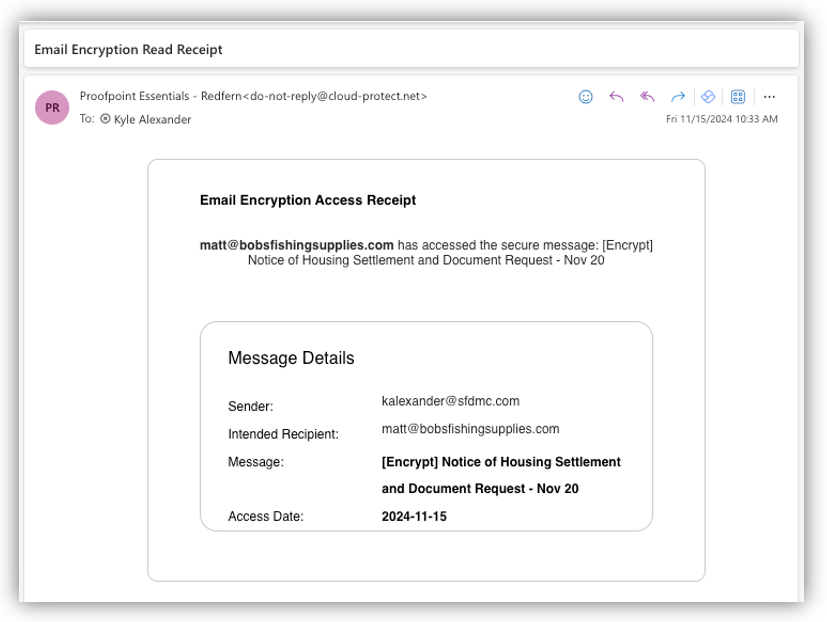Reply to the Proofpoint email

point(616,97)
